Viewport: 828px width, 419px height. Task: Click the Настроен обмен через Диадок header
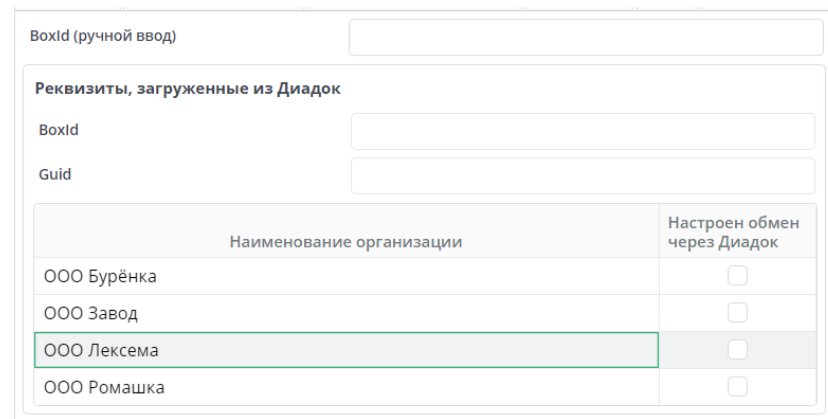pyautogui.click(x=737, y=231)
